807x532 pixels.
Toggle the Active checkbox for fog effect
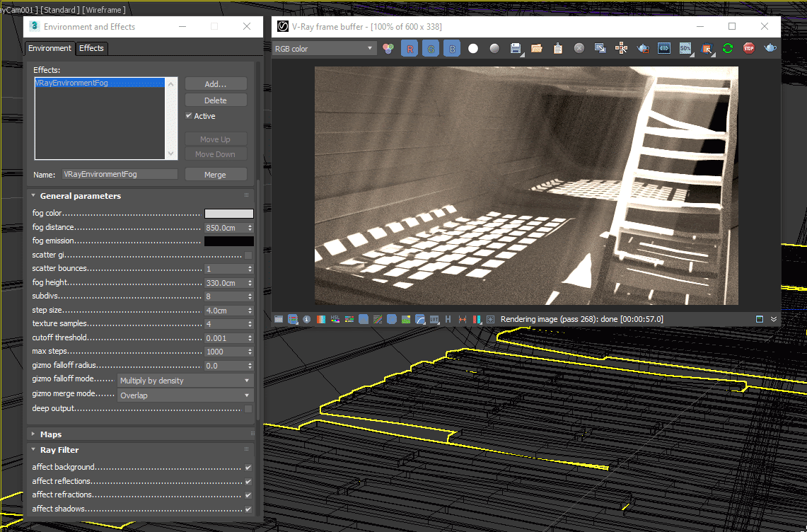189,116
